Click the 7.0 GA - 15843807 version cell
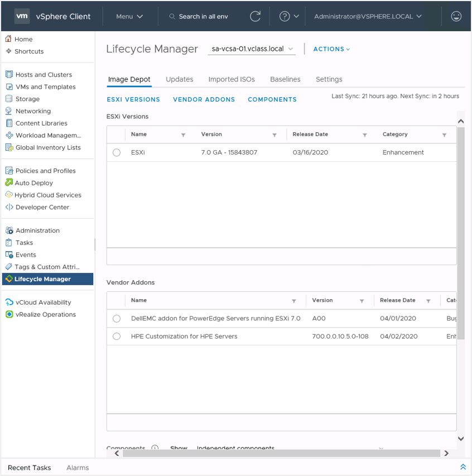 pos(229,152)
